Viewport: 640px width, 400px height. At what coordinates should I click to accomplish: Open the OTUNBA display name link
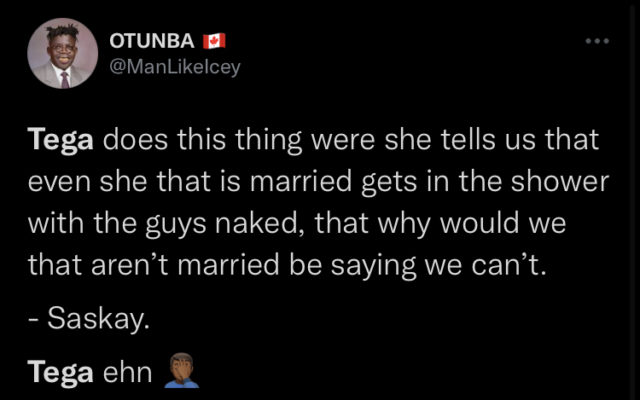[152, 41]
